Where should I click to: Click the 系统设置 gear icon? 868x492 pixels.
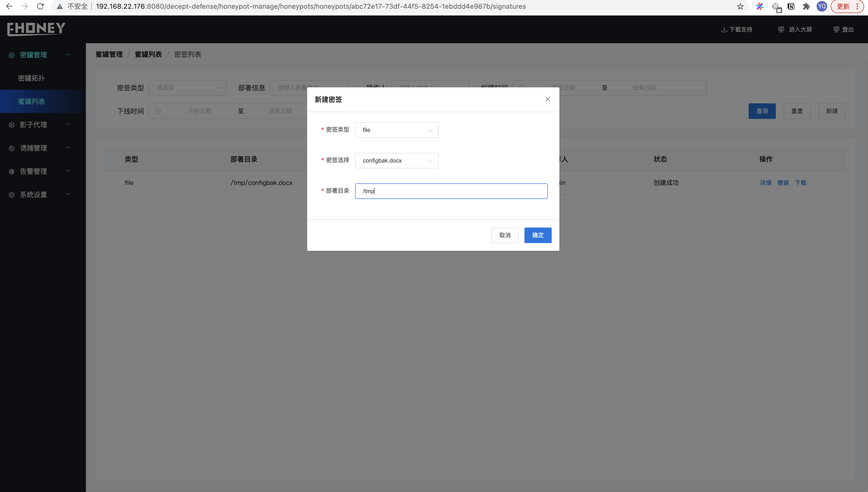click(x=12, y=195)
